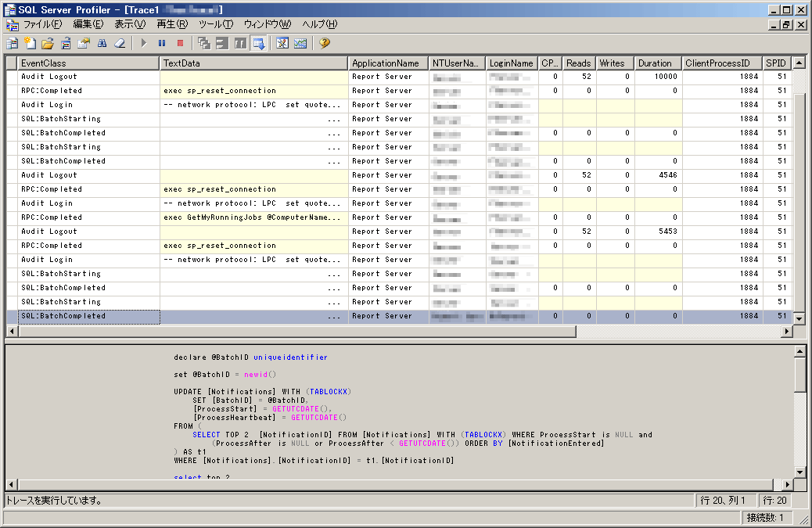Open a trace file via folder icon
The image size is (812, 528).
[48, 44]
